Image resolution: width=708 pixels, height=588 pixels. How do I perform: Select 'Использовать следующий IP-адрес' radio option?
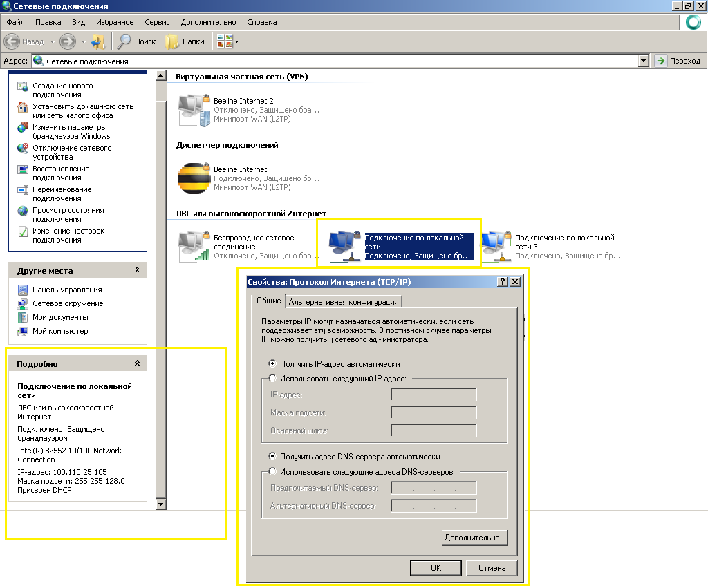click(x=272, y=378)
